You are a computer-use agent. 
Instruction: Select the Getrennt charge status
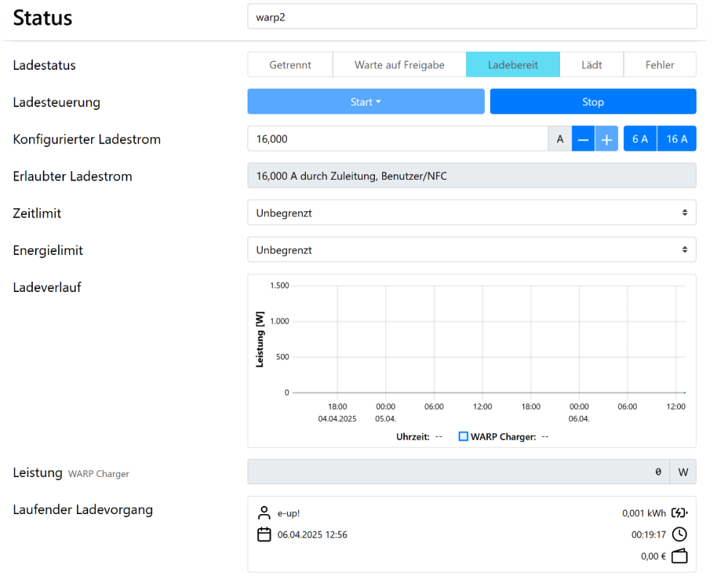click(290, 65)
